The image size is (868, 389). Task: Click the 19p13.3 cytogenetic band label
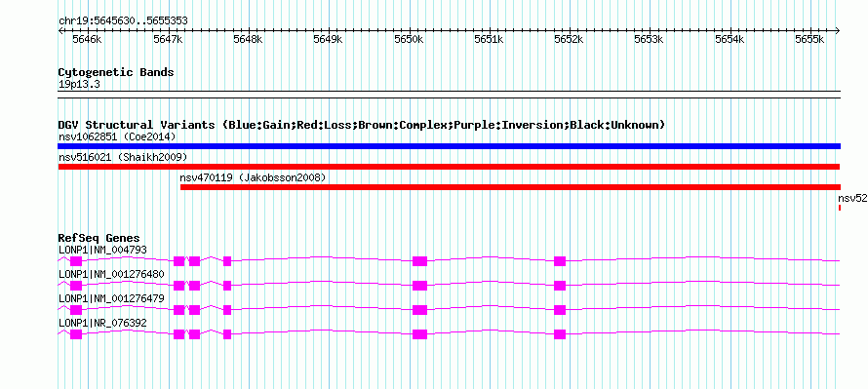click(79, 84)
